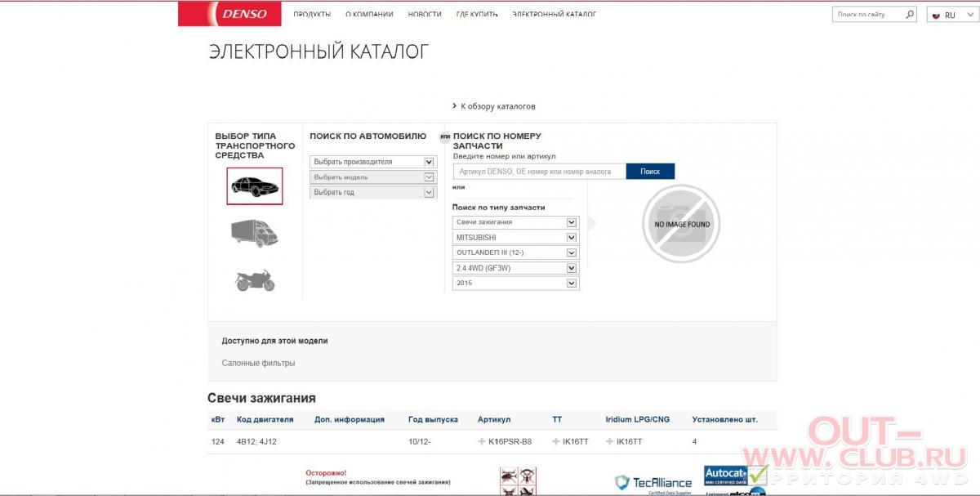Screen dimensions: 980x496
Task: Open the Выбрать производителя dropdown
Action: [x=373, y=162]
